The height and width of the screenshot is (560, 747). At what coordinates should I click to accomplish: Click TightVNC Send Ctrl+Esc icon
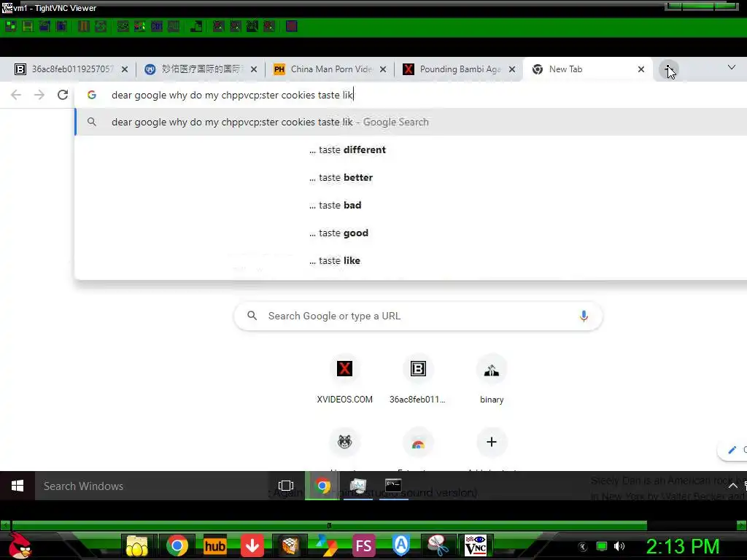click(x=139, y=26)
